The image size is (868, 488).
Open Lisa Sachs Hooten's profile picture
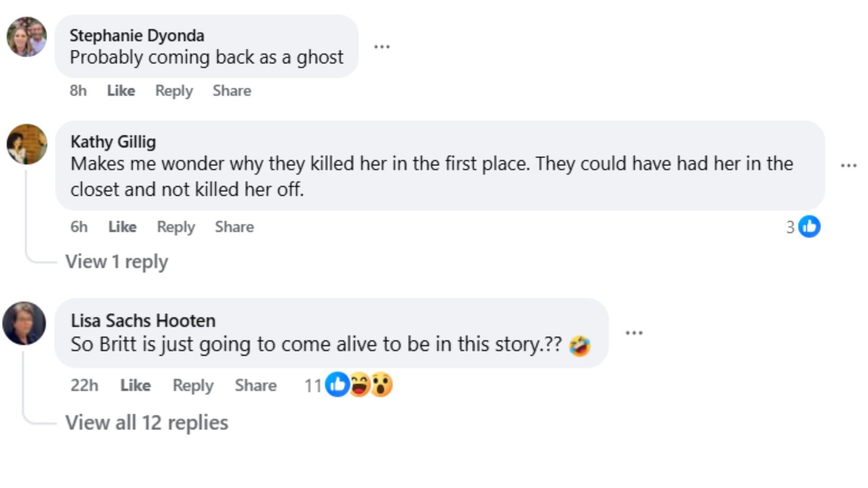24,323
